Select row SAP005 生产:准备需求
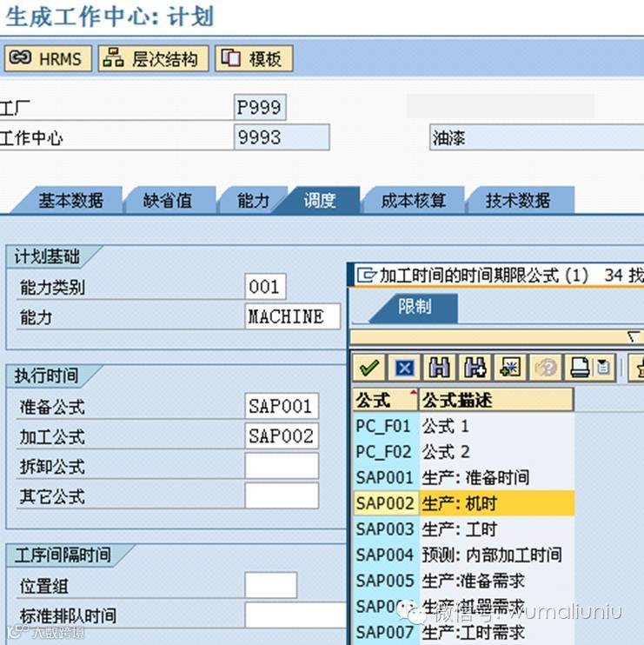This screenshot has width=644, height=645. point(463,581)
